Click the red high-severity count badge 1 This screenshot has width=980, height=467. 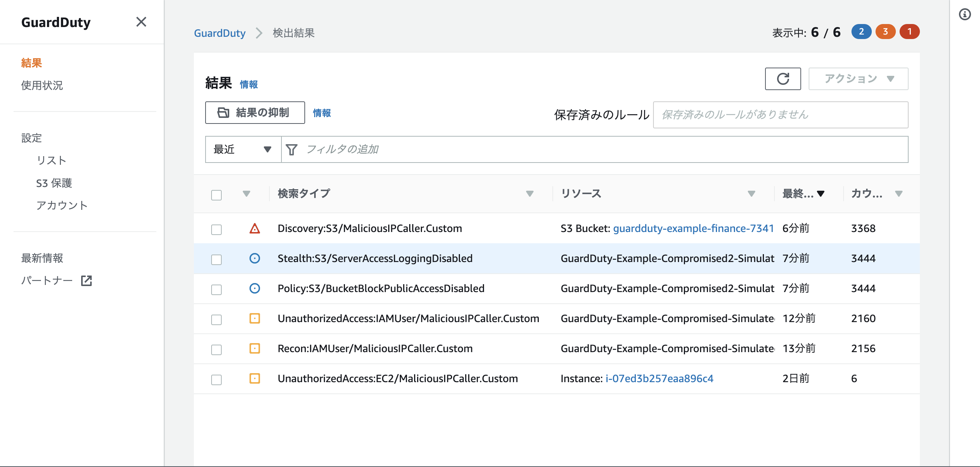(x=909, y=32)
